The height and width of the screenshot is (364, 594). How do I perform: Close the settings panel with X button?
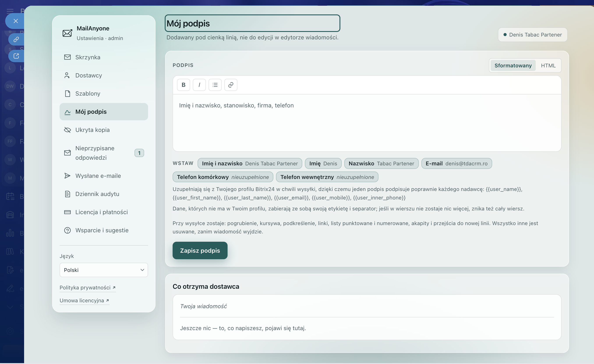[x=15, y=21]
